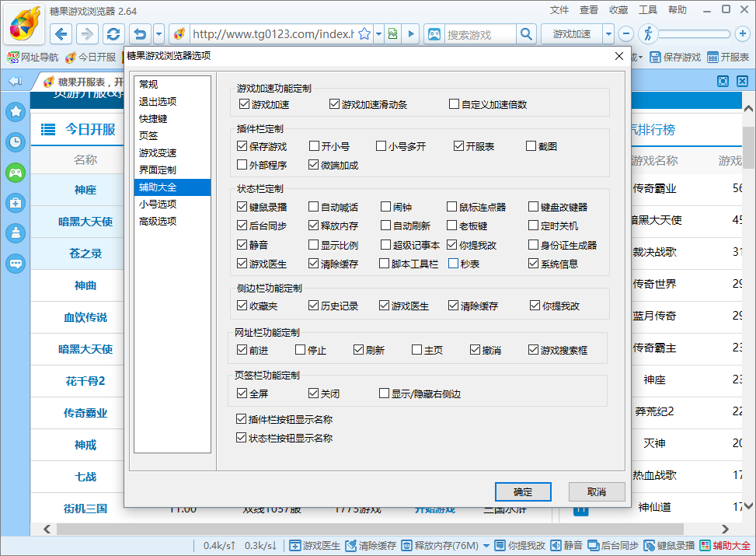756x556 pixels.
Task: Decrease game speed with minus icon
Action: click(x=625, y=33)
